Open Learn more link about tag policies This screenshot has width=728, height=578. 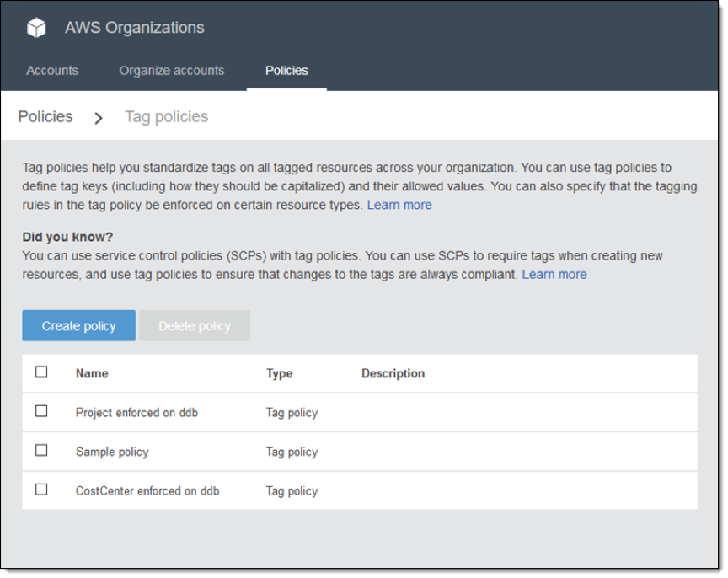click(x=399, y=205)
